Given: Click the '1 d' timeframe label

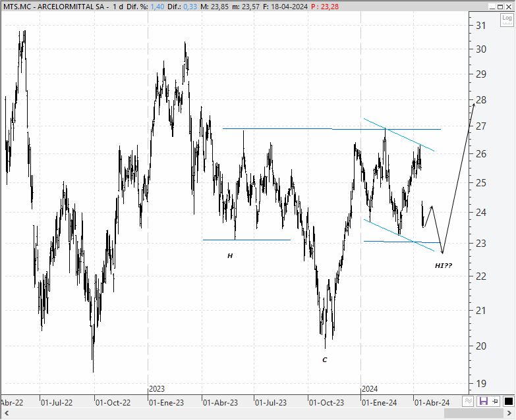Looking at the screenshot, I should coord(118,7).
